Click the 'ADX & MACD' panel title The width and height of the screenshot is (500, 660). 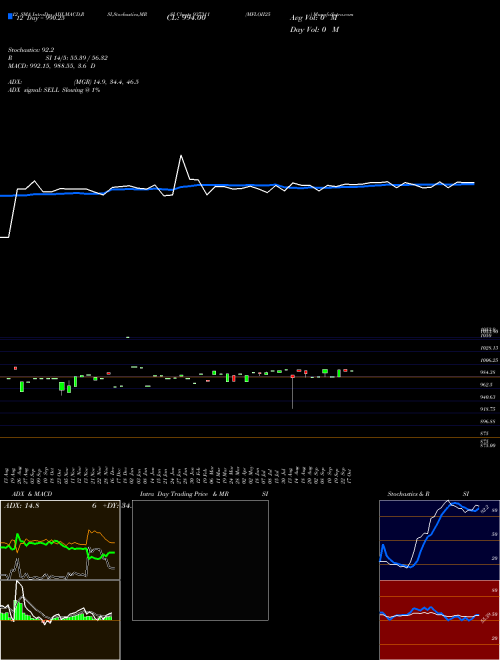(30, 494)
